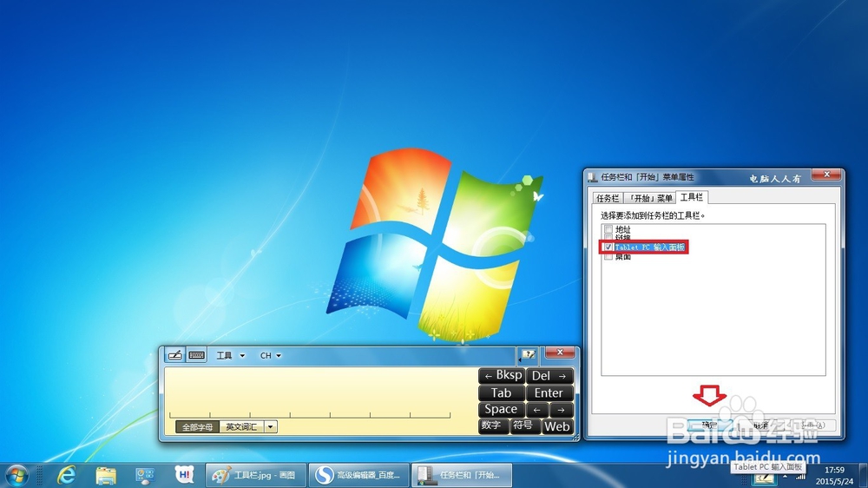The width and height of the screenshot is (868, 488).
Task: Click the Show desktop strip at taskbar end
Action: click(863, 475)
